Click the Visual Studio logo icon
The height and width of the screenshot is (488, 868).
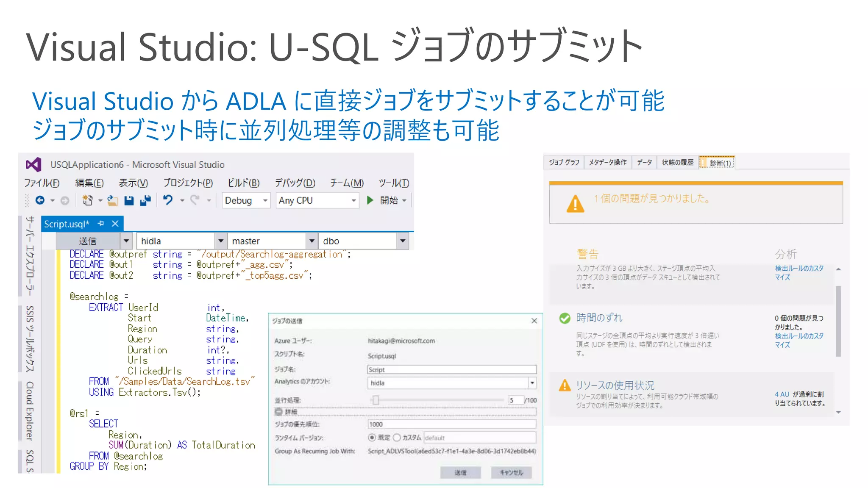click(33, 164)
